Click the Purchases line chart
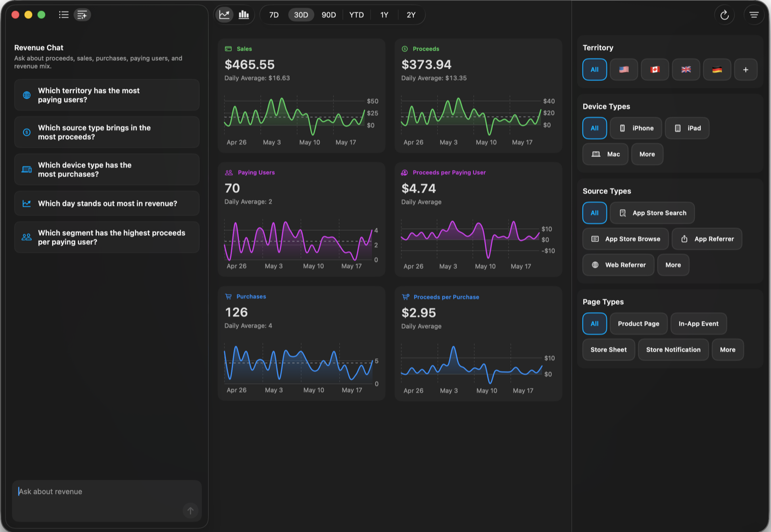 point(298,364)
